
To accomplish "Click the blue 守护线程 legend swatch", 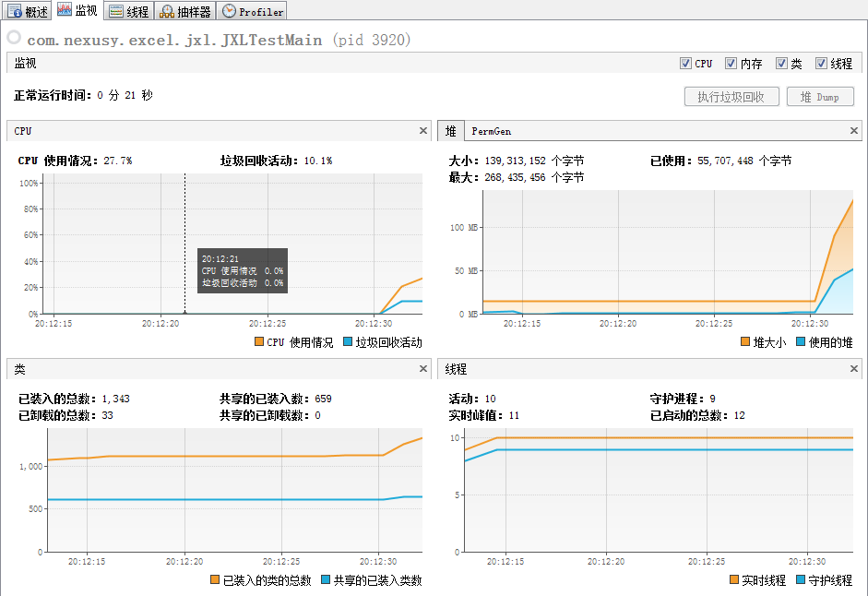I will (801, 580).
